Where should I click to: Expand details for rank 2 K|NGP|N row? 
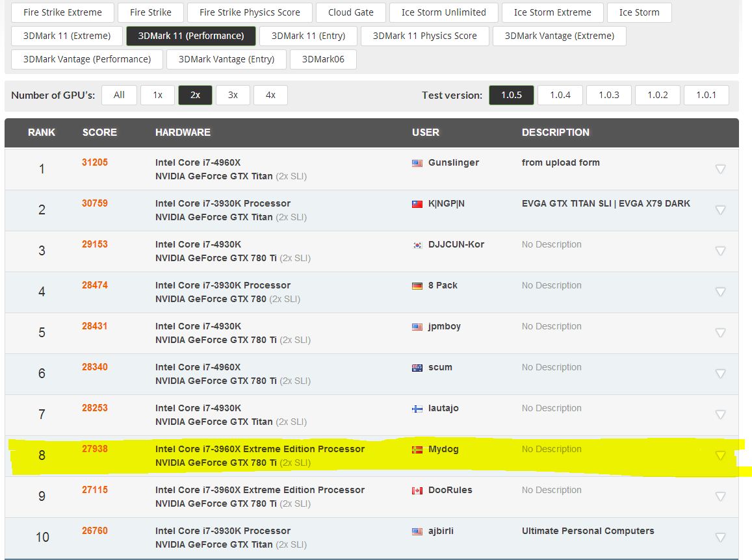pyautogui.click(x=720, y=210)
